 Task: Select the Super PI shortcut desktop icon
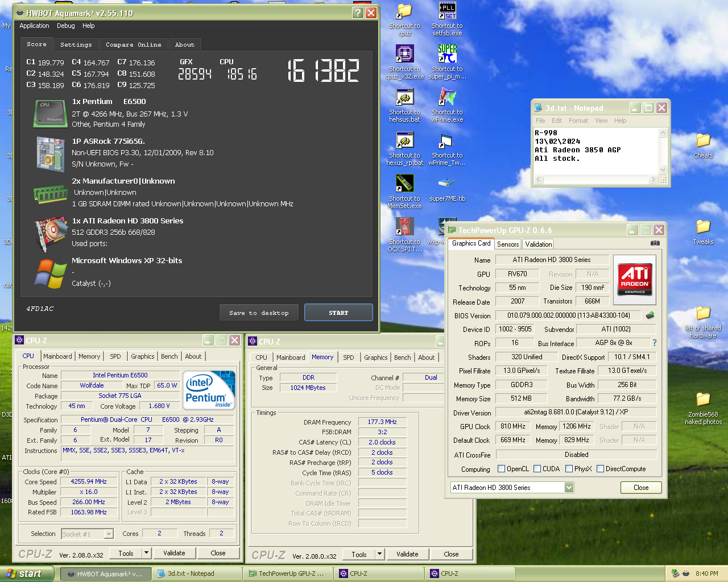click(447, 62)
